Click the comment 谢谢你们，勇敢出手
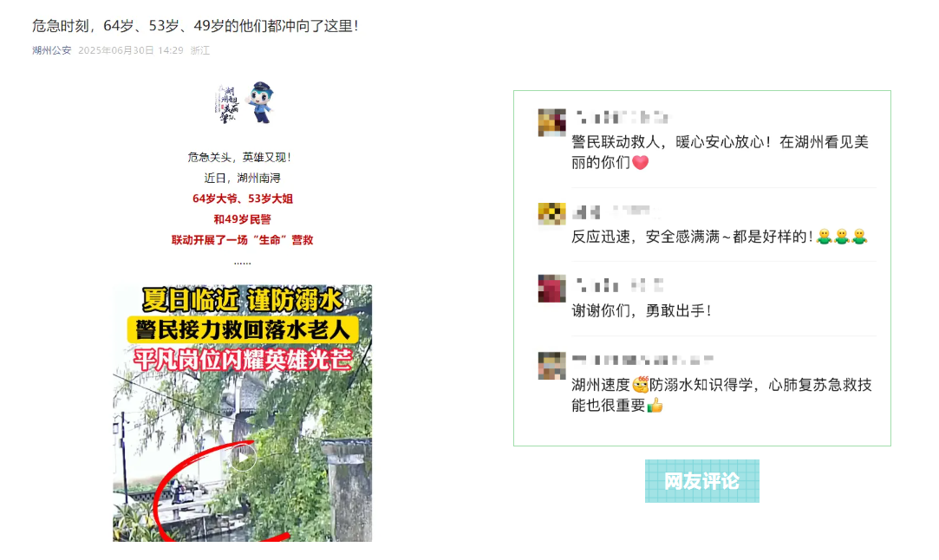 point(642,311)
